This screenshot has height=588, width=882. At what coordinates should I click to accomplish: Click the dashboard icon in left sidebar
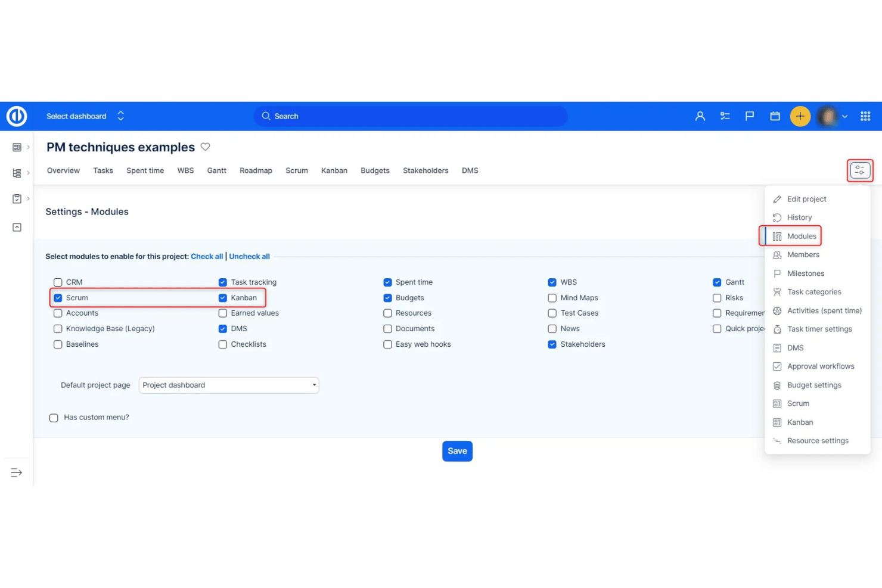tap(17, 147)
